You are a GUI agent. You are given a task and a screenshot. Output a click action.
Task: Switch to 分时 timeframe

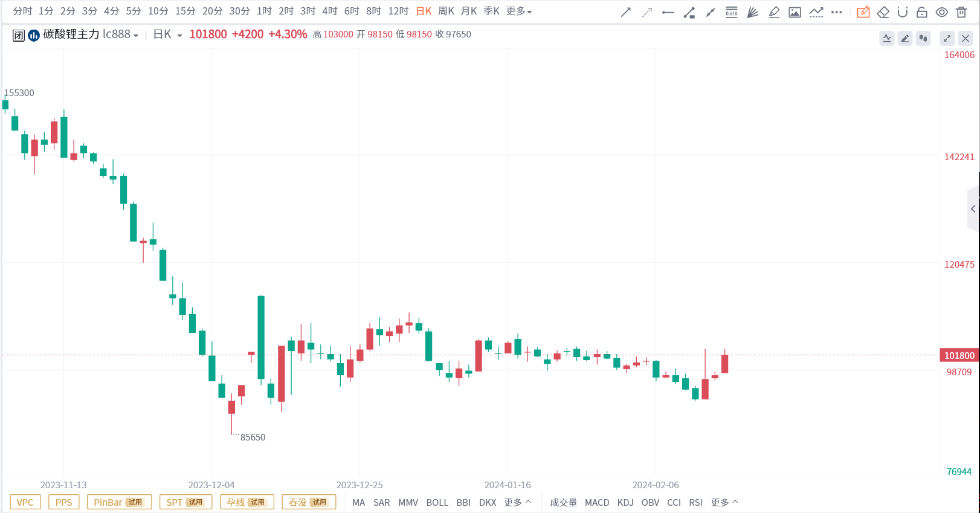[22, 11]
